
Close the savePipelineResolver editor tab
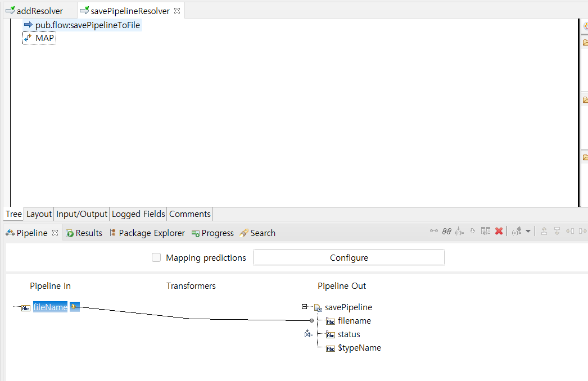[177, 11]
